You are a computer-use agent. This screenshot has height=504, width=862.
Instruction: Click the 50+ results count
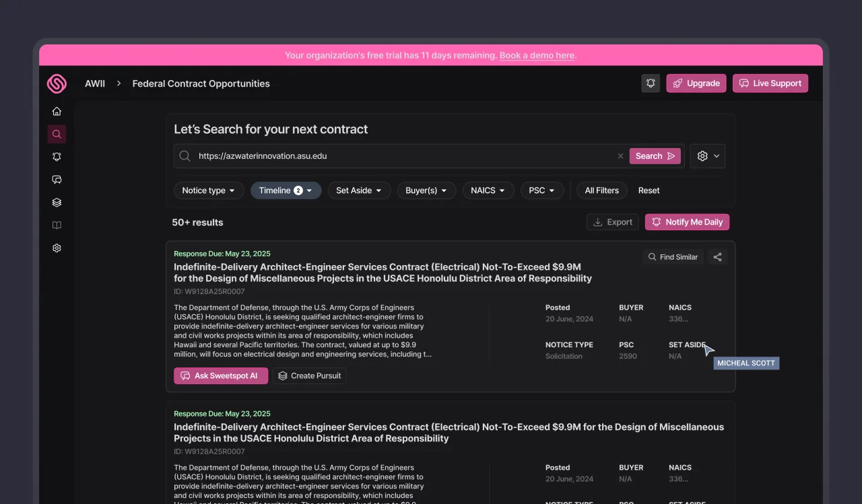click(x=197, y=222)
